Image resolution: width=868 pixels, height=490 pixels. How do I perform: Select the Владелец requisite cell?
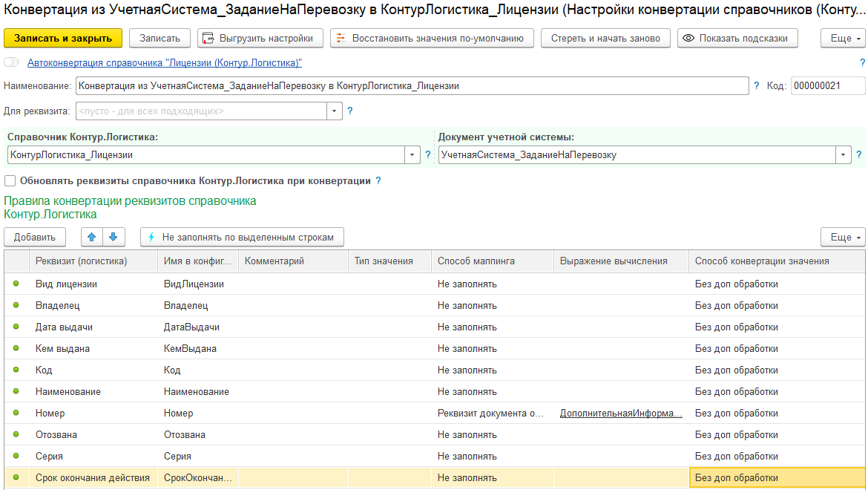pyautogui.click(x=93, y=306)
